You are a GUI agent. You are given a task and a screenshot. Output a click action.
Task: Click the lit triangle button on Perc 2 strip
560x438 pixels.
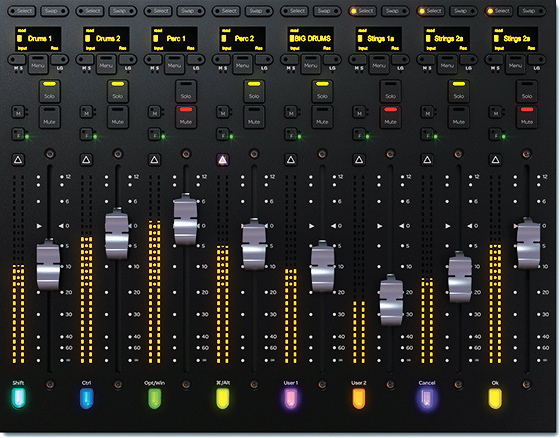point(222,160)
